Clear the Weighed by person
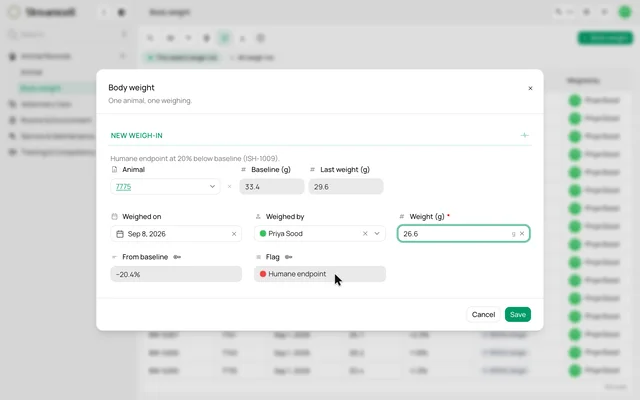This screenshot has width=640, height=400. [x=365, y=233]
